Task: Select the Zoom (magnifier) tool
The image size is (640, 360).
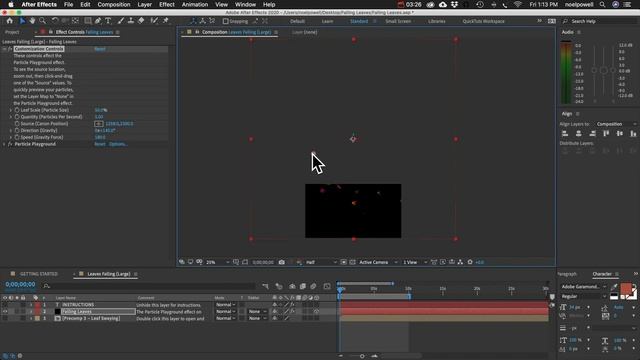Action: coord(42,21)
